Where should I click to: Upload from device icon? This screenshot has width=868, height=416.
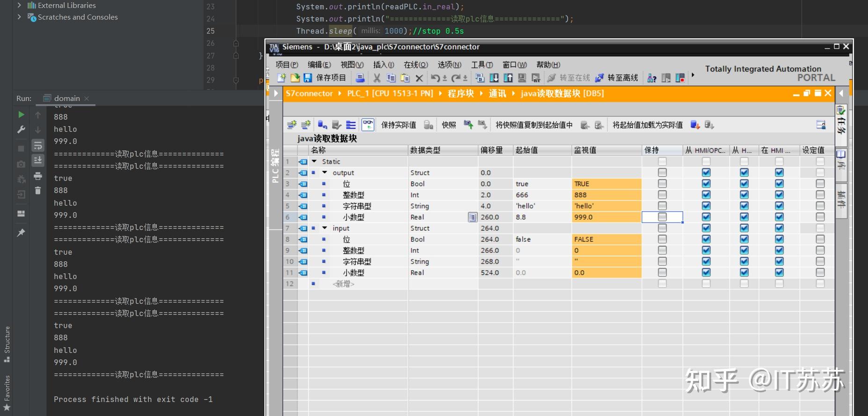point(508,78)
